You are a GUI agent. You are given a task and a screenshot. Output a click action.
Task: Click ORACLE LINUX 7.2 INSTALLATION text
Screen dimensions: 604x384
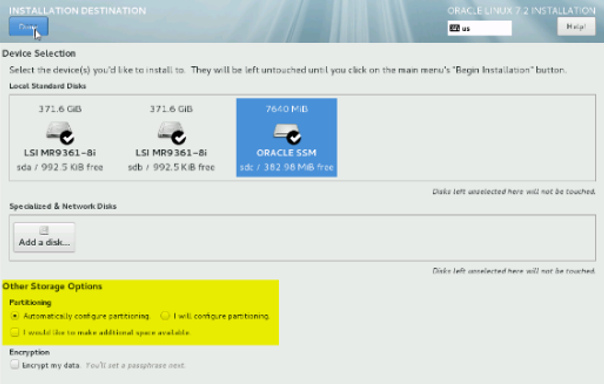(521, 11)
